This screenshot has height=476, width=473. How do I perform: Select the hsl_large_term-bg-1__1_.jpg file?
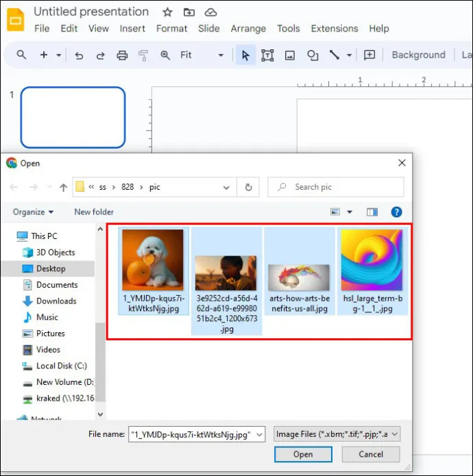point(372,271)
